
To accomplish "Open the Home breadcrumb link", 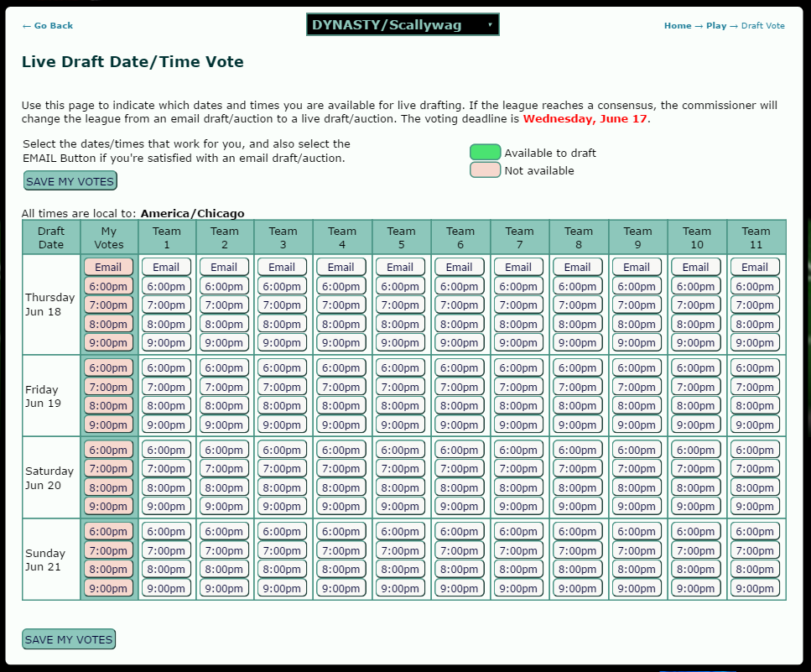I will 678,26.
